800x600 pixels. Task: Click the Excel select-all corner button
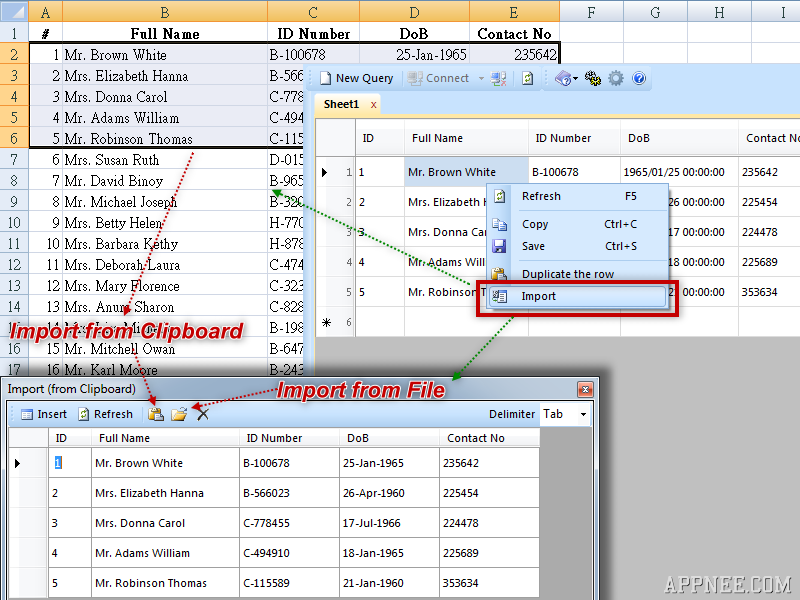pos(14,11)
